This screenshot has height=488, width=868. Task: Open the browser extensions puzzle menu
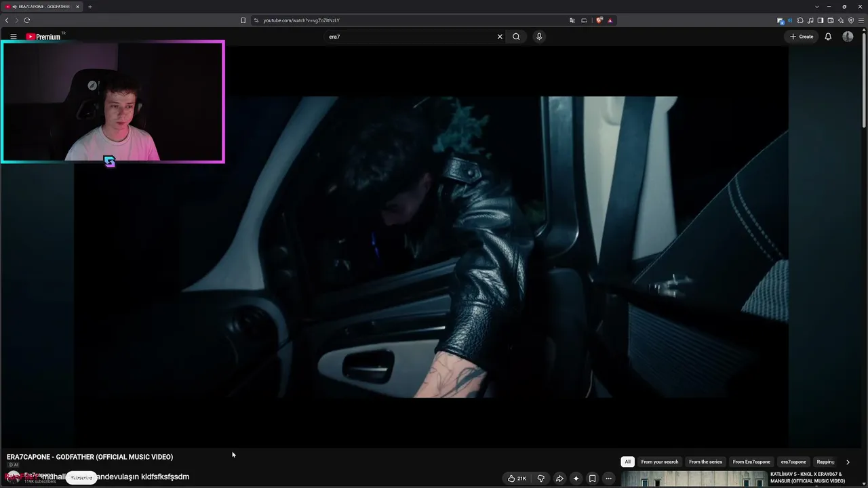800,20
